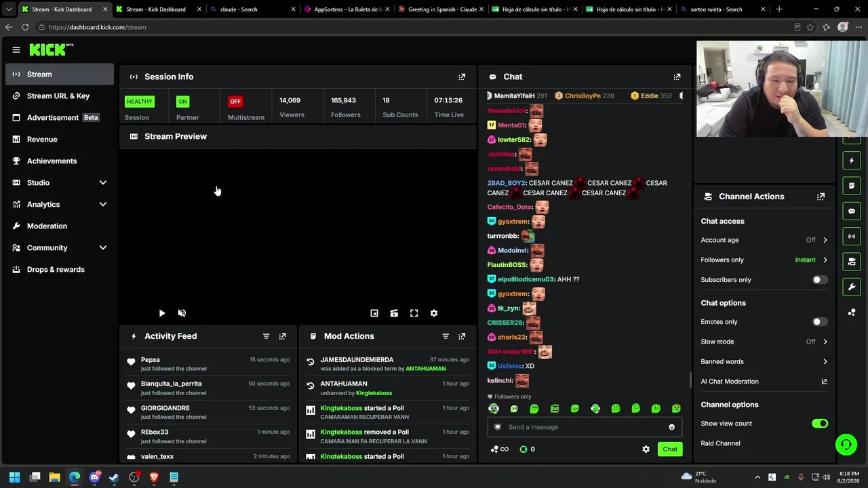Screen dimensions: 868x488
Task: Focus the Send a message input field
Action: point(584,427)
